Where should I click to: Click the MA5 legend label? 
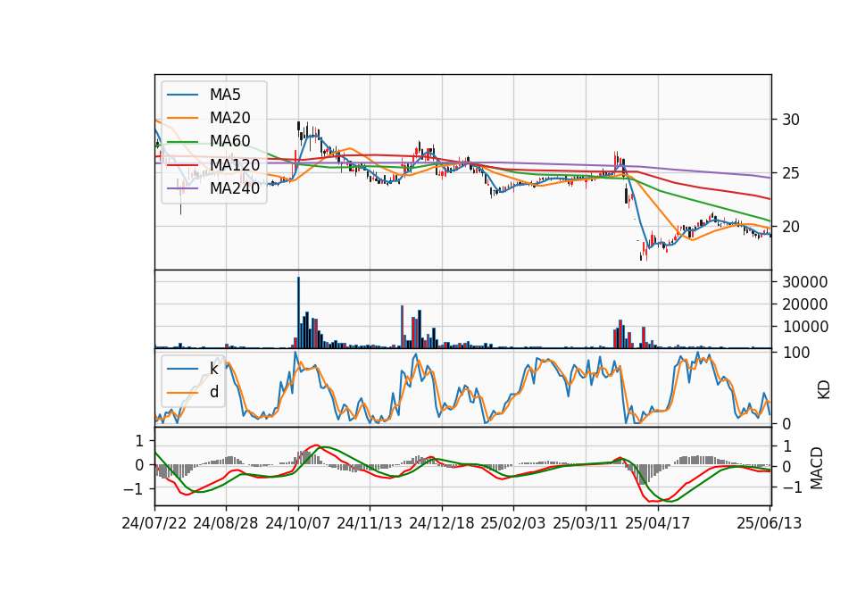pyautogui.click(x=225, y=95)
